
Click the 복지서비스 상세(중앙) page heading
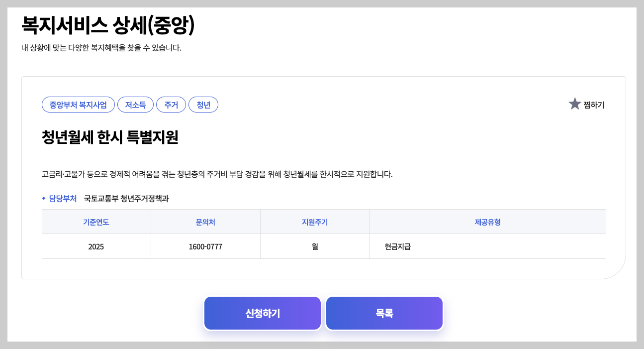(108, 23)
